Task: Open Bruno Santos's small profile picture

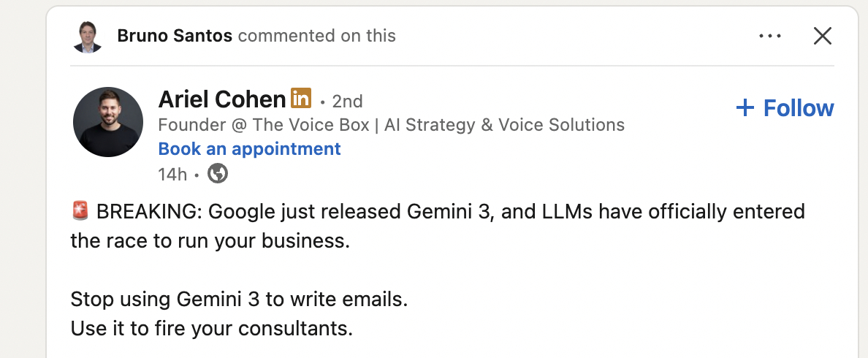Action: (x=88, y=37)
